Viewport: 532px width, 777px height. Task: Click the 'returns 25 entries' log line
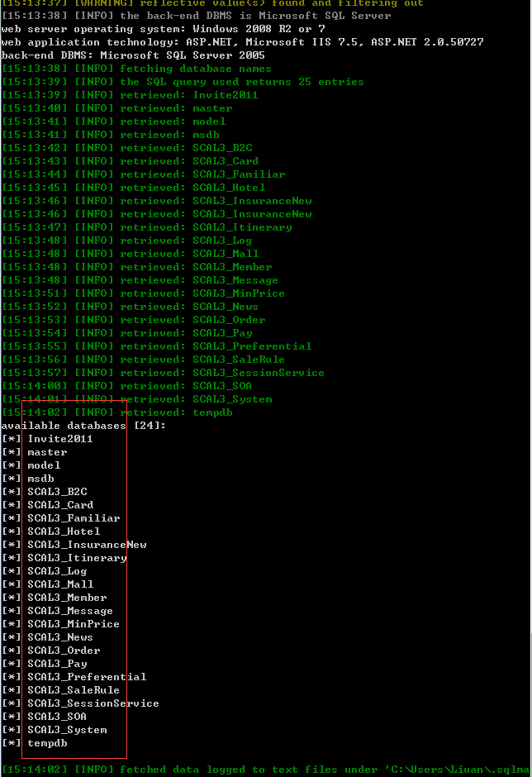point(183,82)
